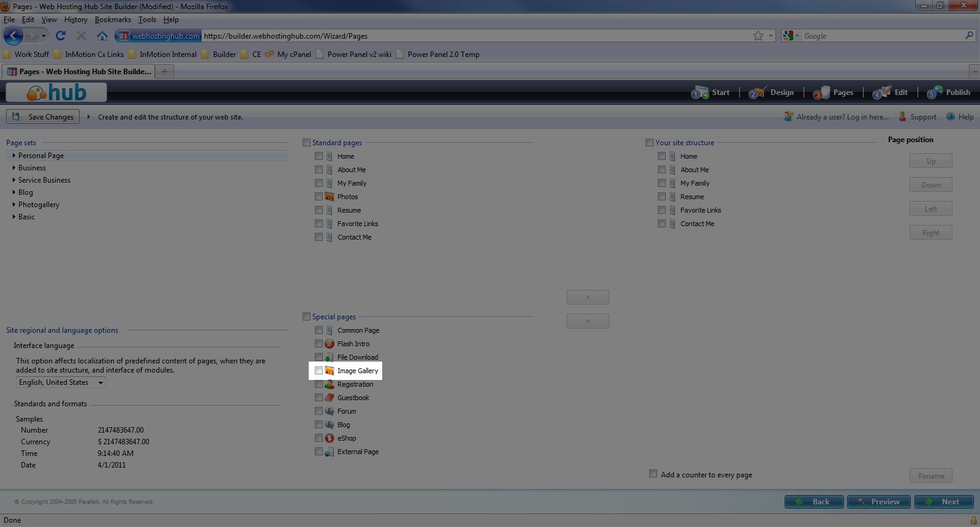This screenshot has height=527, width=980.
Task: Tick the Photos standard page checkbox
Action: click(318, 197)
